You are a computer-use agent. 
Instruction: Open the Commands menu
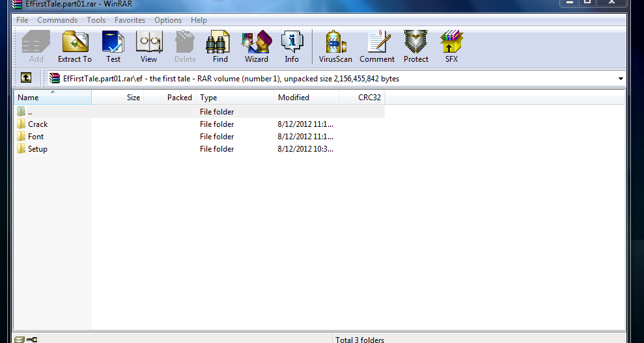tap(57, 20)
